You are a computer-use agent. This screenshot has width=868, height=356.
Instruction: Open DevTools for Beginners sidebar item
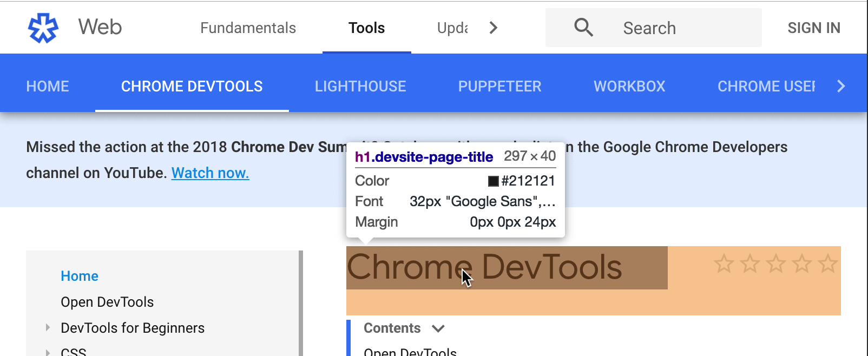click(133, 328)
